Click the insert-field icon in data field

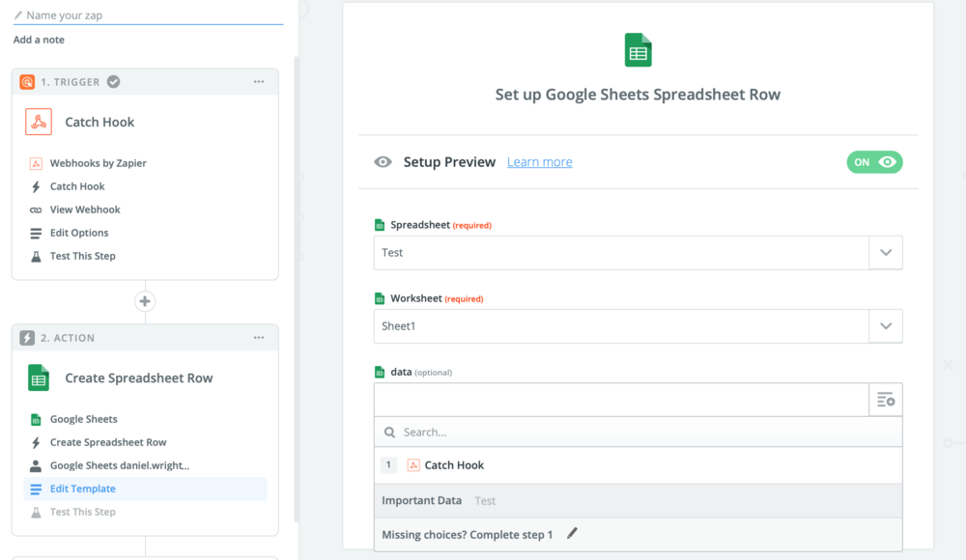(x=886, y=400)
